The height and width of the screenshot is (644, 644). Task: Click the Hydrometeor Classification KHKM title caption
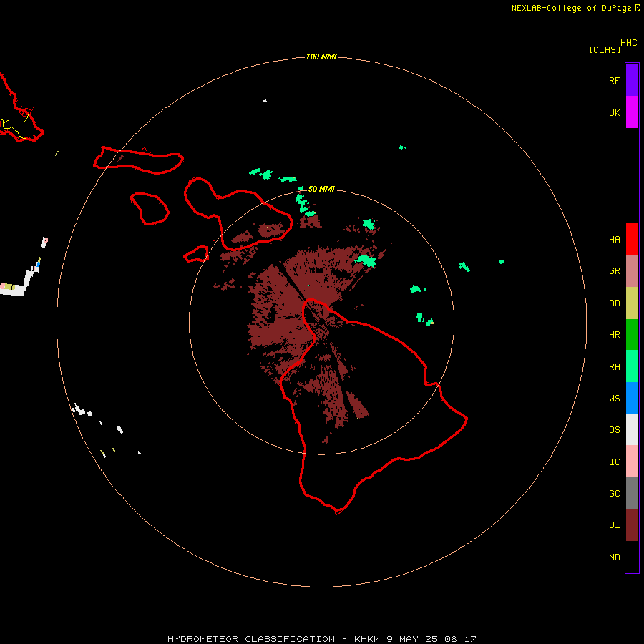(321, 639)
